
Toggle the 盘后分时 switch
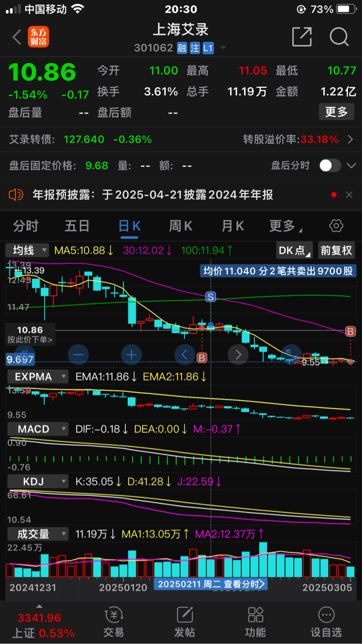[330, 165]
